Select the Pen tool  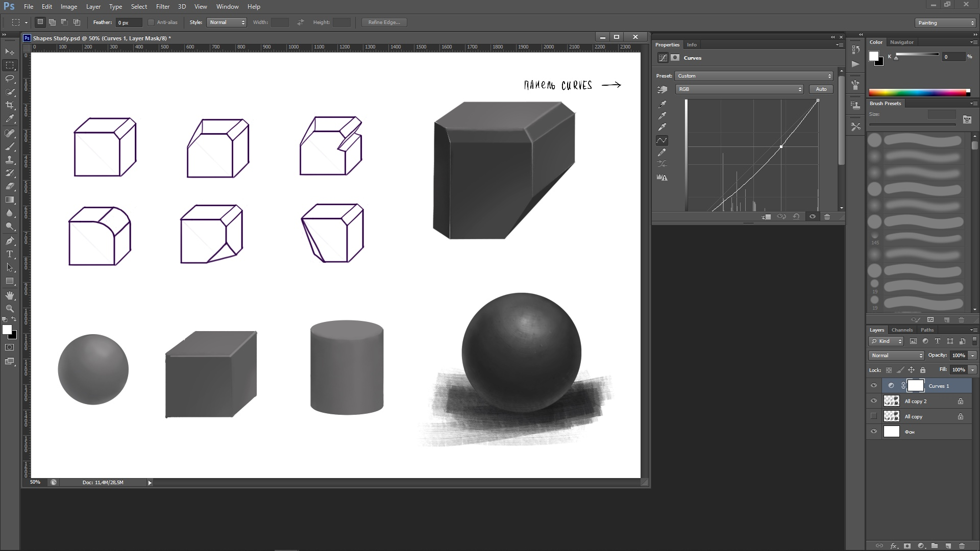10,241
